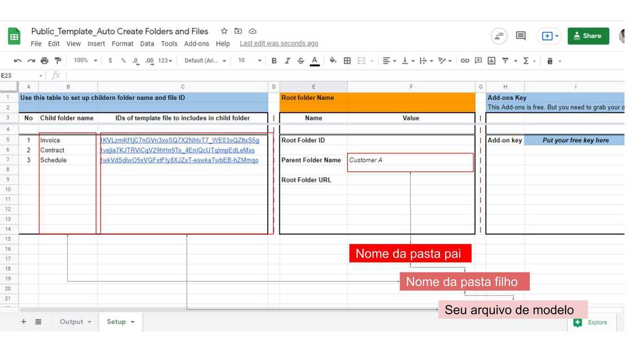Toggle strikethrough formatting
Viewport: 644px width, 351px height.
[301, 61]
